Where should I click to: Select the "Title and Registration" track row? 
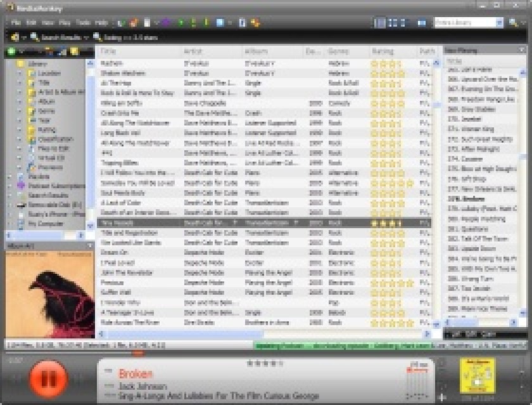[x=264, y=233]
